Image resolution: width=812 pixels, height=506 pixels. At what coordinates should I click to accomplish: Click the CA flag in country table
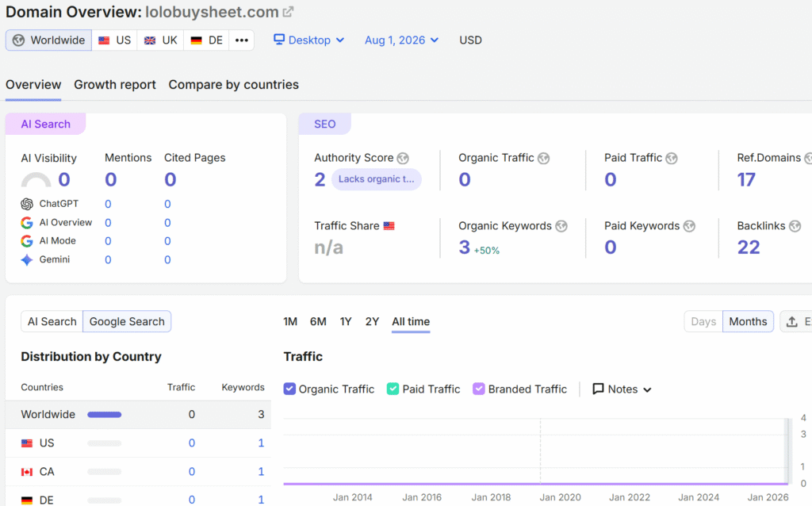click(x=27, y=472)
